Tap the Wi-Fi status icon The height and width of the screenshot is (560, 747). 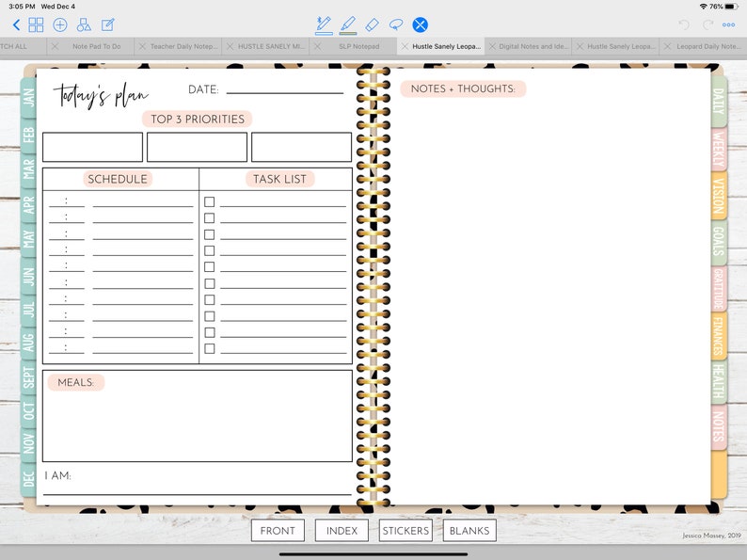coord(703,7)
